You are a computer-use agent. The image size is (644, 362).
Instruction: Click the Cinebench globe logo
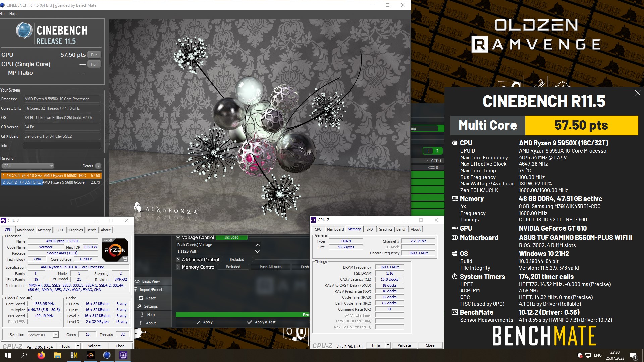(24, 31)
